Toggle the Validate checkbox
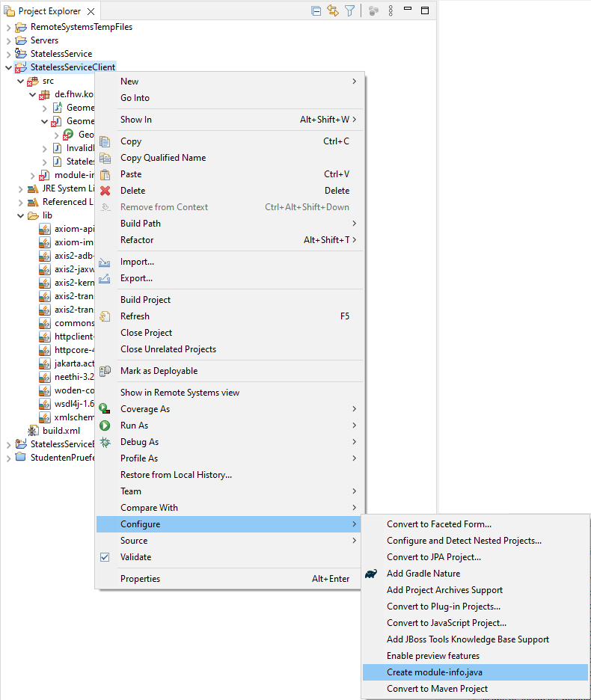Screen dimensions: 591x700 click(x=105, y=557)
